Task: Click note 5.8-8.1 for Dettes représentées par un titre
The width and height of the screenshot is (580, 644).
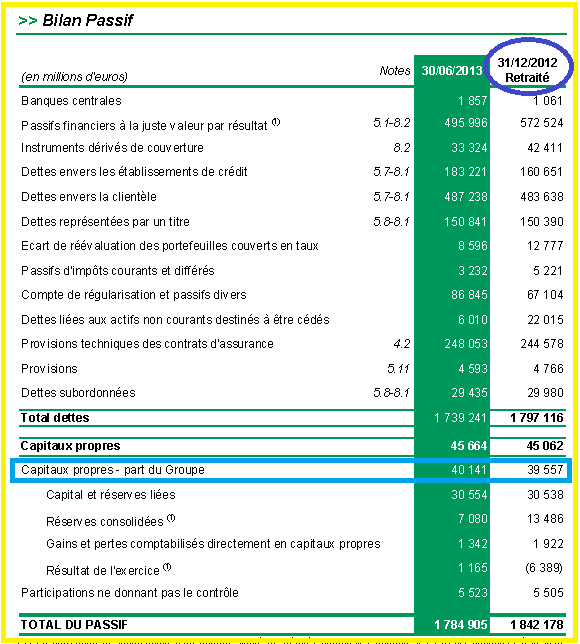Action: click(x=391, y=222)
